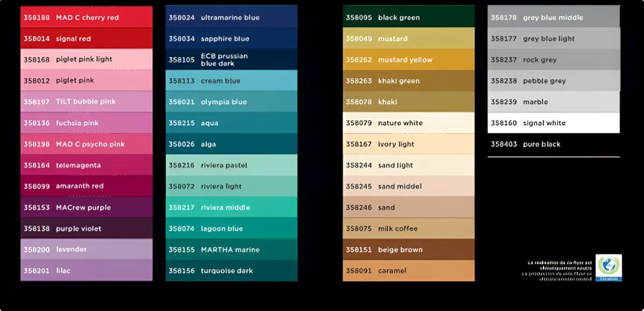
Task: Click the globe eco-label logo
Action: point(608,267)
